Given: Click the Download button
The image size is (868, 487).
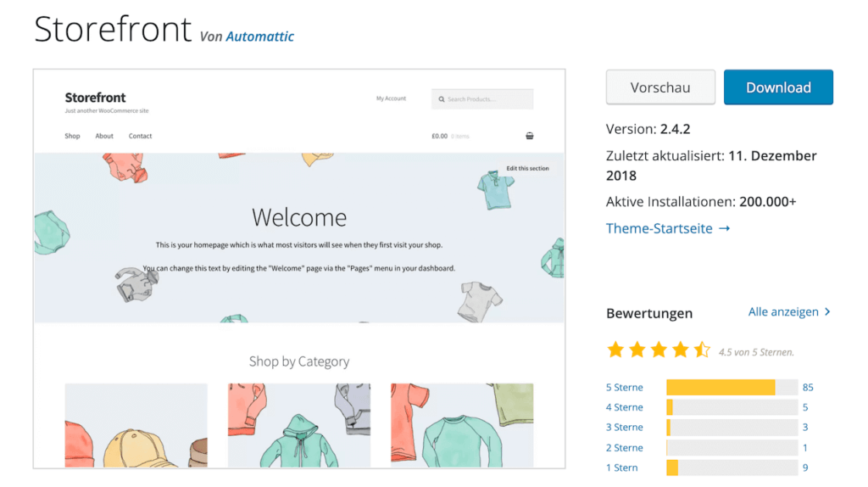Looking at the screenshot, I should 778,87.
